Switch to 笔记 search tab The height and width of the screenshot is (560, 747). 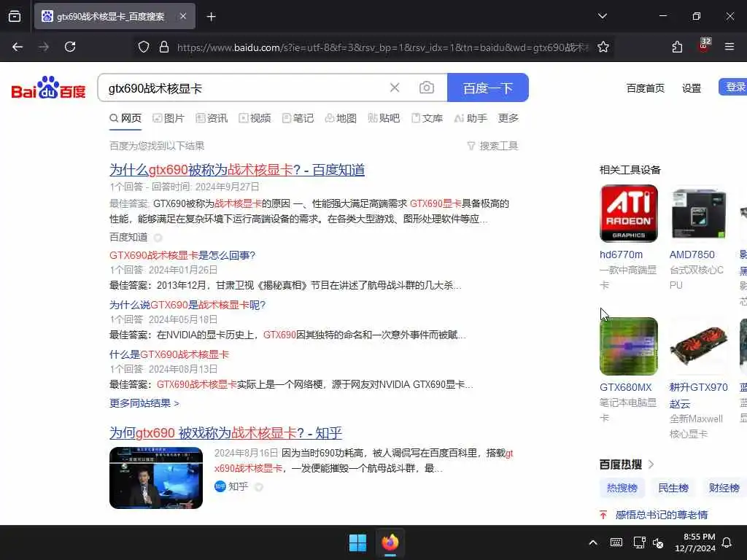coord(298,118)
